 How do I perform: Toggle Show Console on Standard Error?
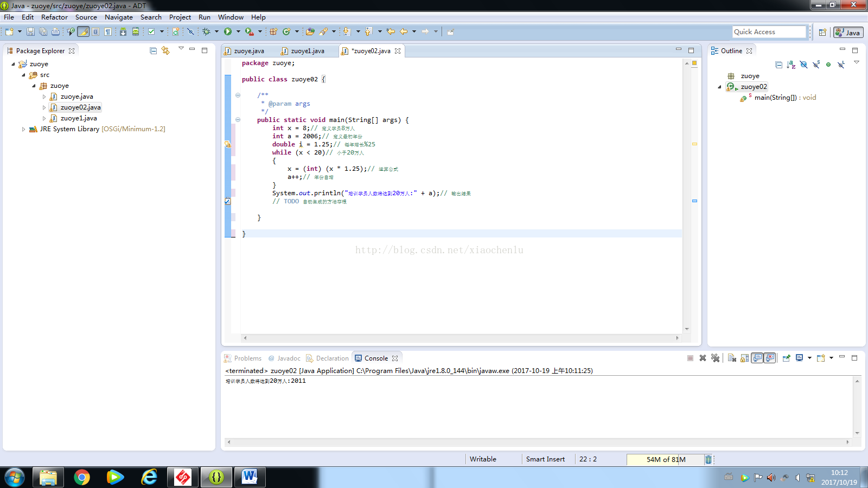click(770, 358)
